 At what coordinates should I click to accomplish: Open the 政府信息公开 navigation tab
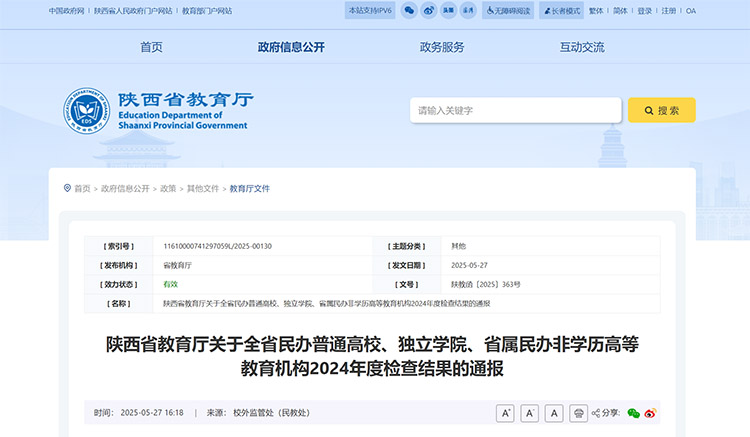291,47
